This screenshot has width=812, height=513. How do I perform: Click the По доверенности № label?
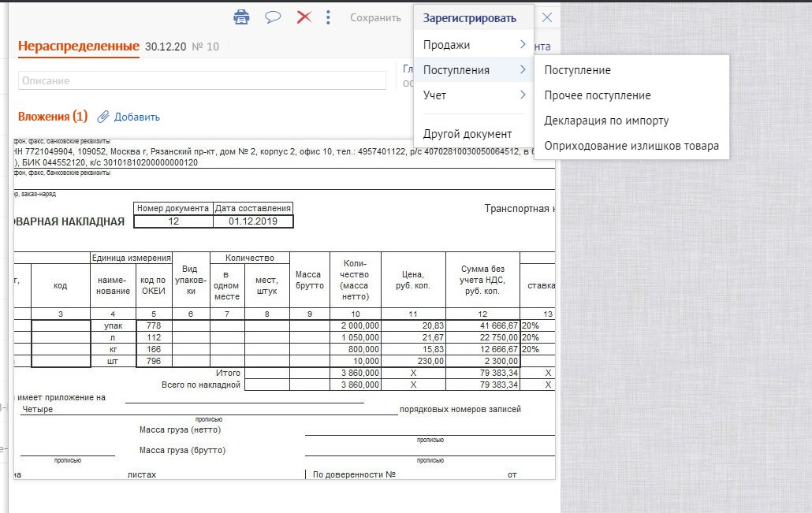[x=354, y=474]
